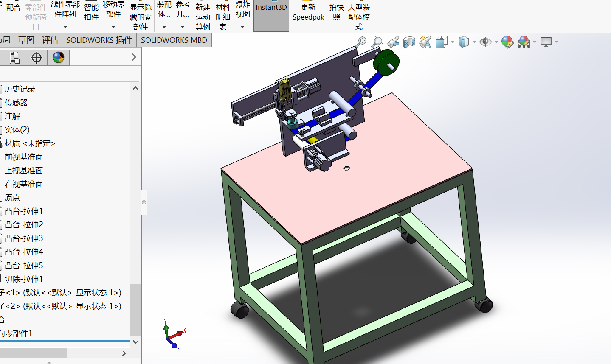Viewport: 611px width, 364px height.
Task: Open the 移动零部件 dropdown arrow
Action: pyautogui.click(x=113, y=27)
